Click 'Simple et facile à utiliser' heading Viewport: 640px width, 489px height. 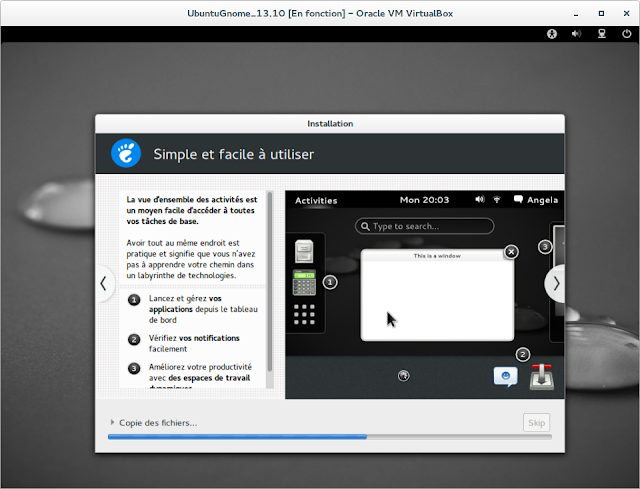click(x=233, y=154)
